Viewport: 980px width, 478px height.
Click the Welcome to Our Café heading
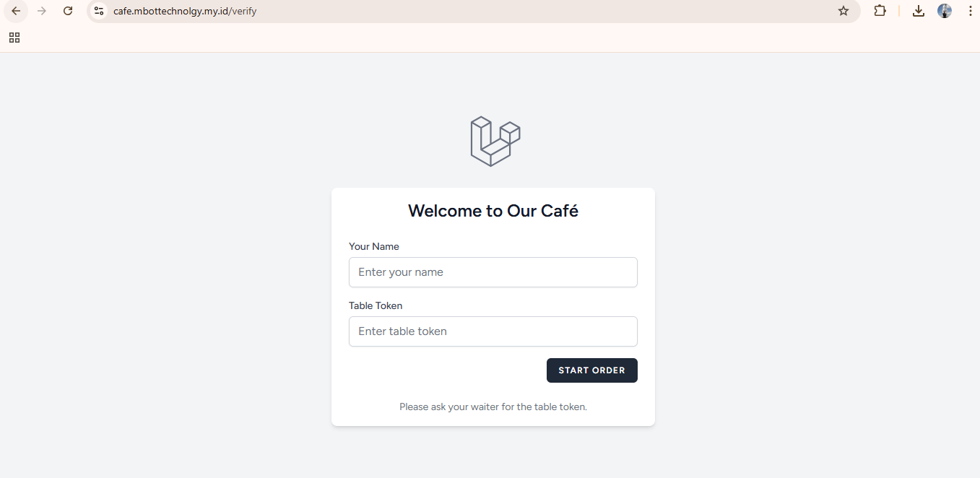(x=493, y=210)
